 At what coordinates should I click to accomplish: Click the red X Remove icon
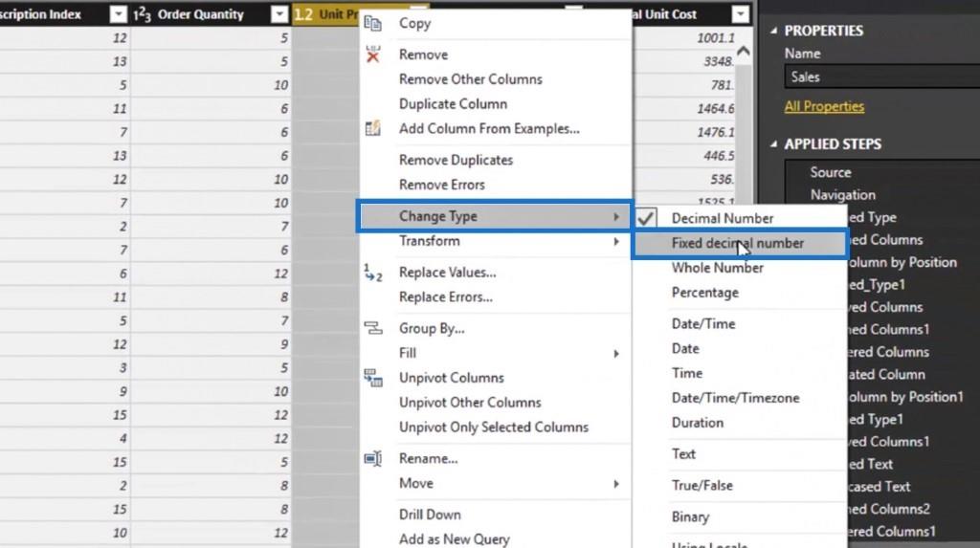click(372, 55)
